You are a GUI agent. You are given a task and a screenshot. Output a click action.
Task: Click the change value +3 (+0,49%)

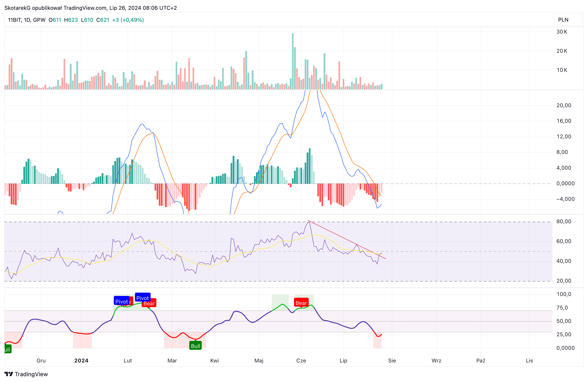pos(128,20)
